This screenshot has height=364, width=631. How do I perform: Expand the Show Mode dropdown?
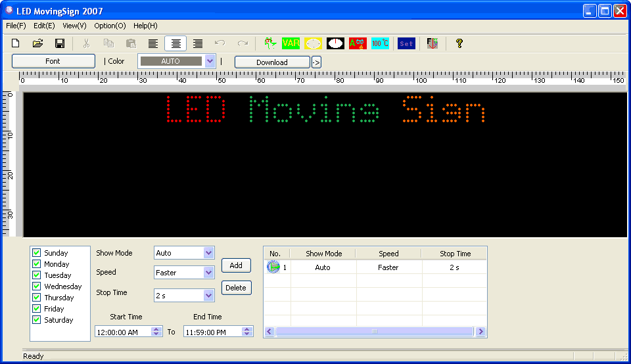click(x=208, y=253)
